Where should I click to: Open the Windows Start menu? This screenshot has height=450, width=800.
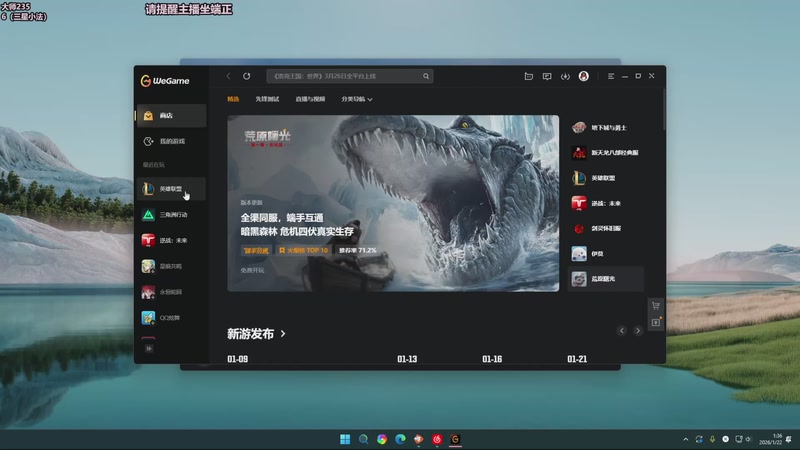pos(345,439)
